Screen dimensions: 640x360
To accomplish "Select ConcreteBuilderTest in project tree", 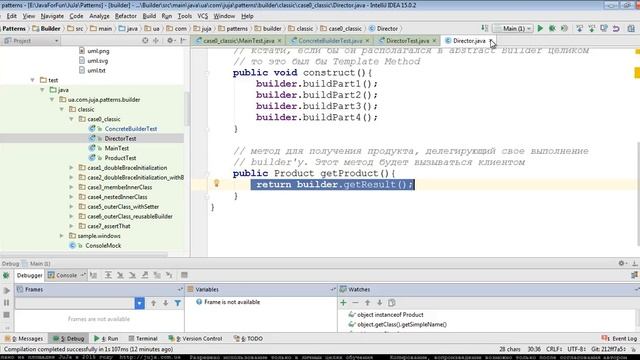I will 131,129.
